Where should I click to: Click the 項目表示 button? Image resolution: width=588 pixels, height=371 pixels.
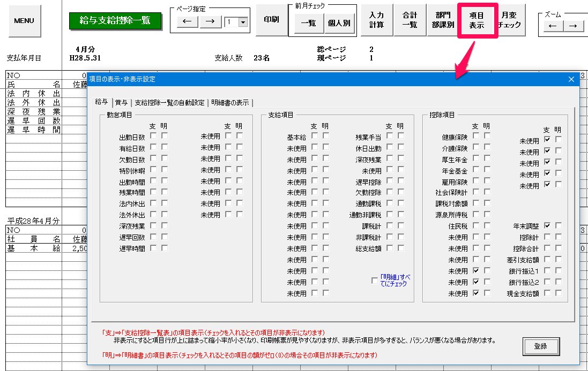tap(477, 20)
